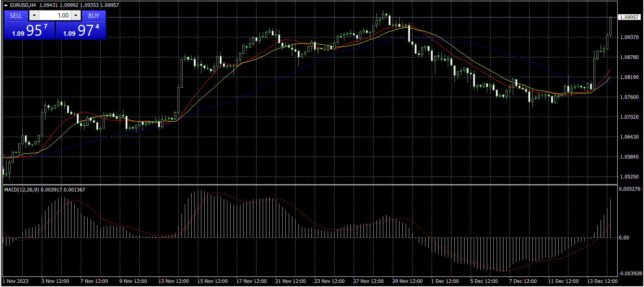Image resolution: width=644 pixels, height=287 pixels.
Task: Decrease lot volume with the down arrow
Action: pyautogui.click(x=34, y=15)
